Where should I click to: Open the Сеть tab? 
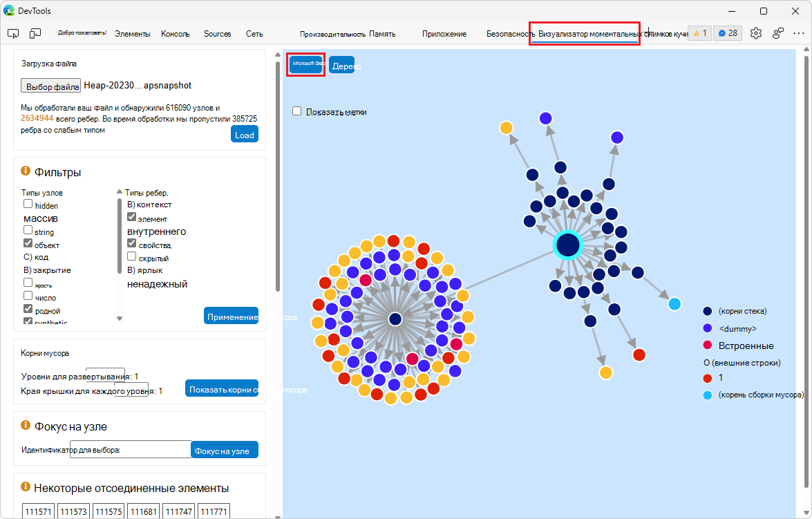click(254, 34)
